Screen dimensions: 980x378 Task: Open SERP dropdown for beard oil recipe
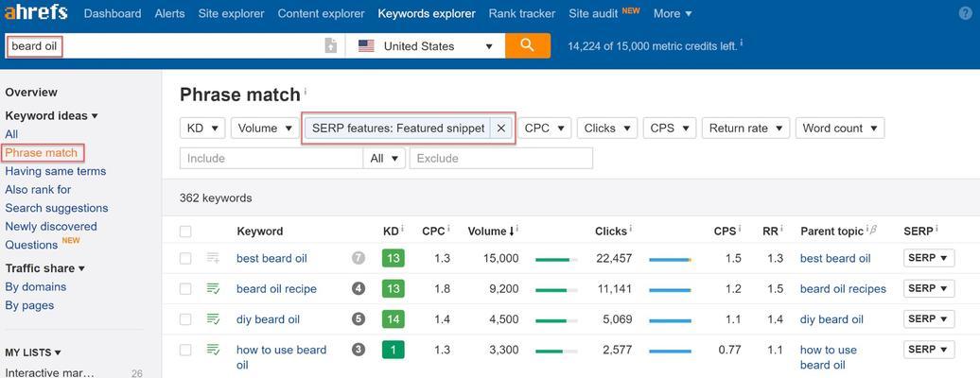coord(929,288)
